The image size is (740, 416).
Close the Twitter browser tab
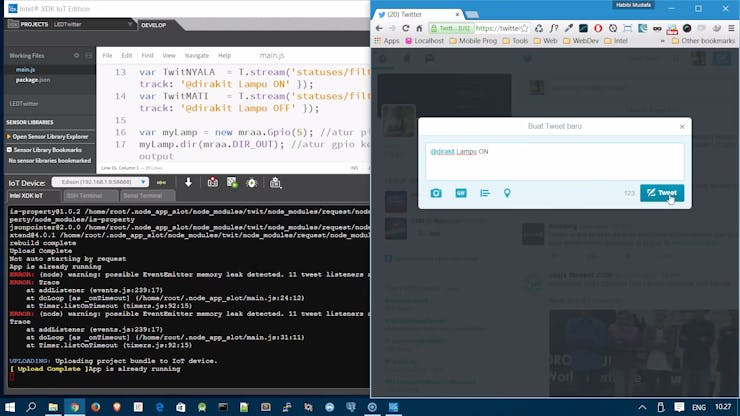[x=457, y=15]
